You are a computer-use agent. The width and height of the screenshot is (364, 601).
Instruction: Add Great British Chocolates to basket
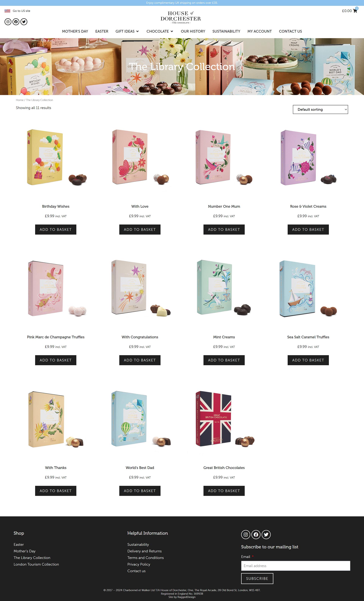(x=224, y=491)
